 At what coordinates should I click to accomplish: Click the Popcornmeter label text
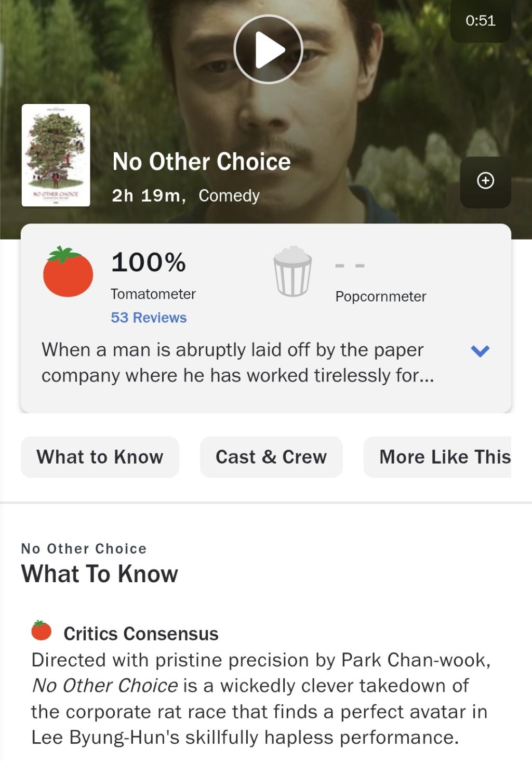pos(381,296)
